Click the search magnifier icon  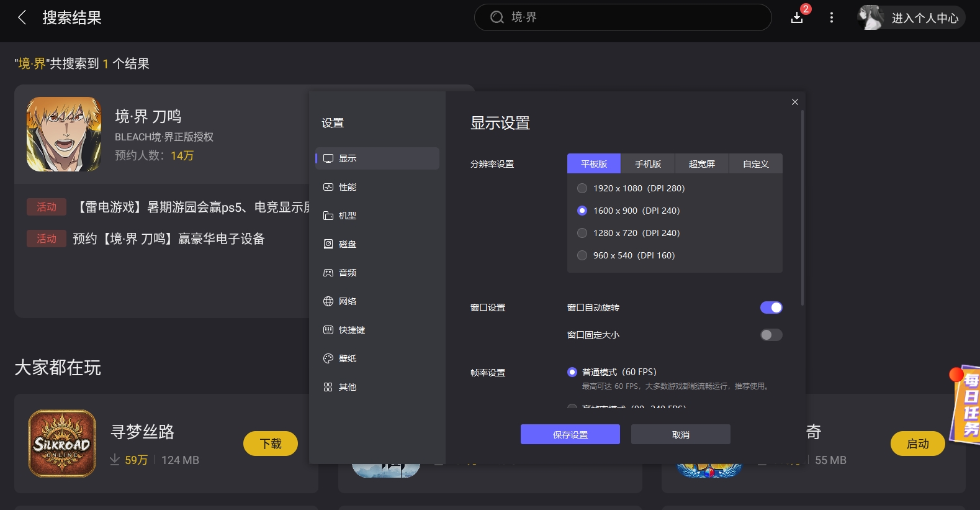pos(497,17)
